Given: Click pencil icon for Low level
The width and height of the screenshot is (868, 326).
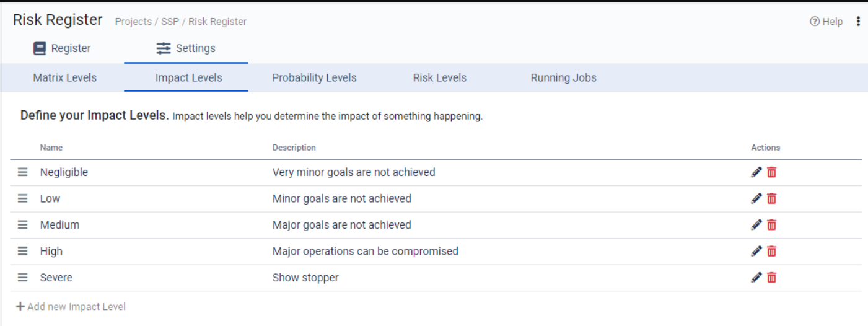Looking at the screenshot, I should (756, 198).
